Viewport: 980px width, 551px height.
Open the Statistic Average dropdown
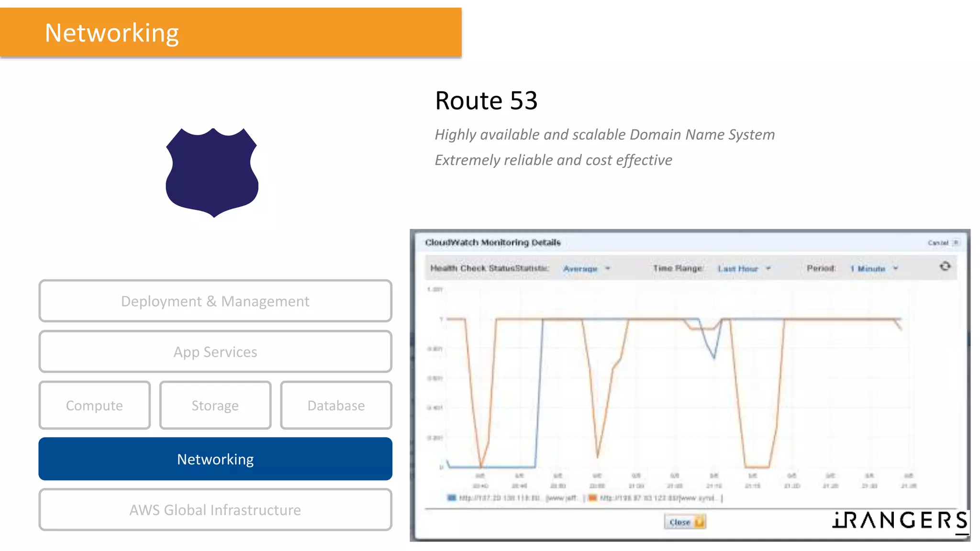(x=587, y=269)
